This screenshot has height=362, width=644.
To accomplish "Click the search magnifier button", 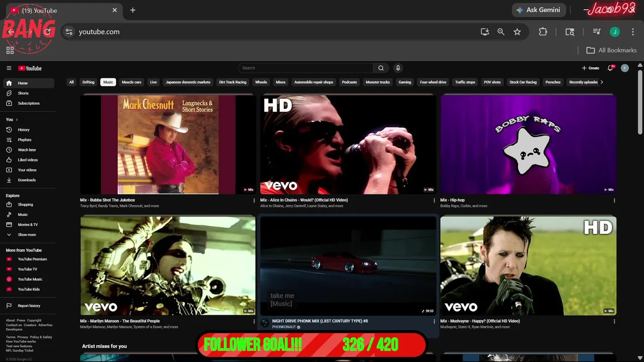I will pyautogui.click(x=381, y=68).
